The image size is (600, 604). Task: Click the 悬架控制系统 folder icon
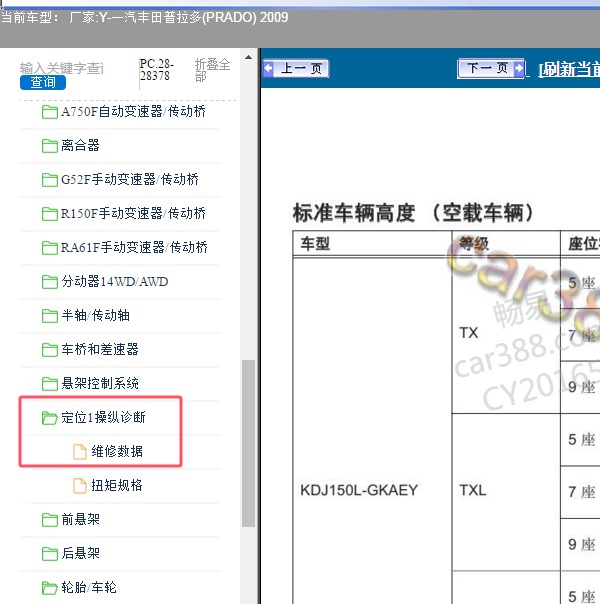point(50,384)
